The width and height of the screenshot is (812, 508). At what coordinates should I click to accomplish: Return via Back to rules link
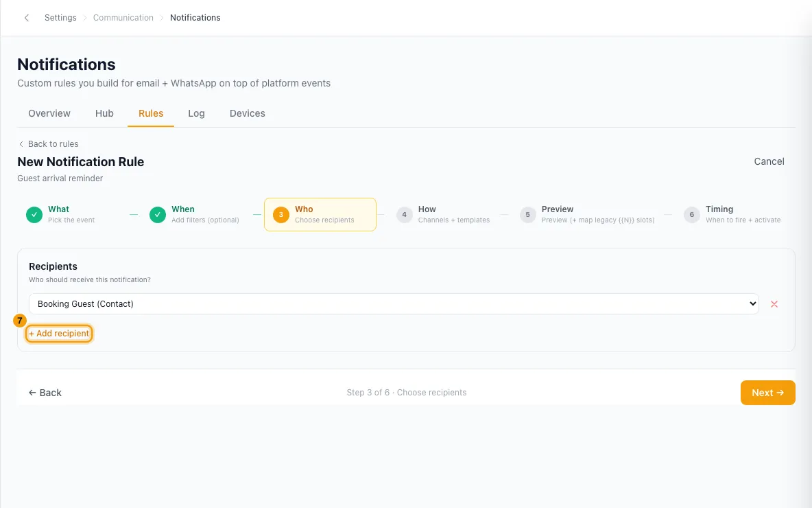[x=48, y=144]
